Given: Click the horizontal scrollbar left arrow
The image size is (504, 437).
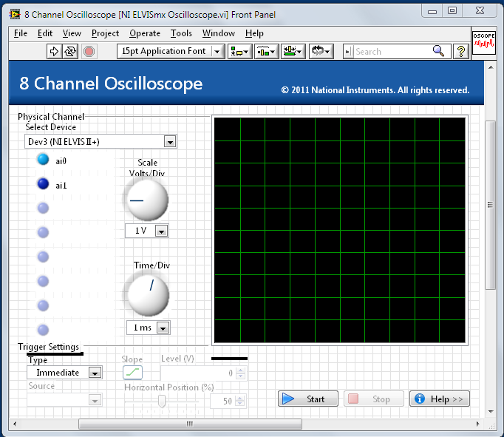Looking at the screenshot, I should pos(15,424).
